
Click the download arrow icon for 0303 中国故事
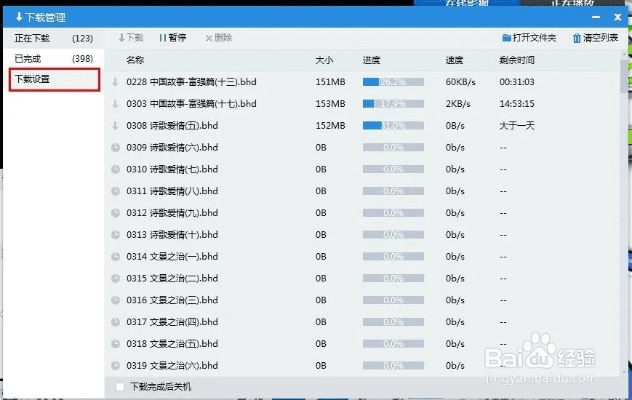[115, 104]
